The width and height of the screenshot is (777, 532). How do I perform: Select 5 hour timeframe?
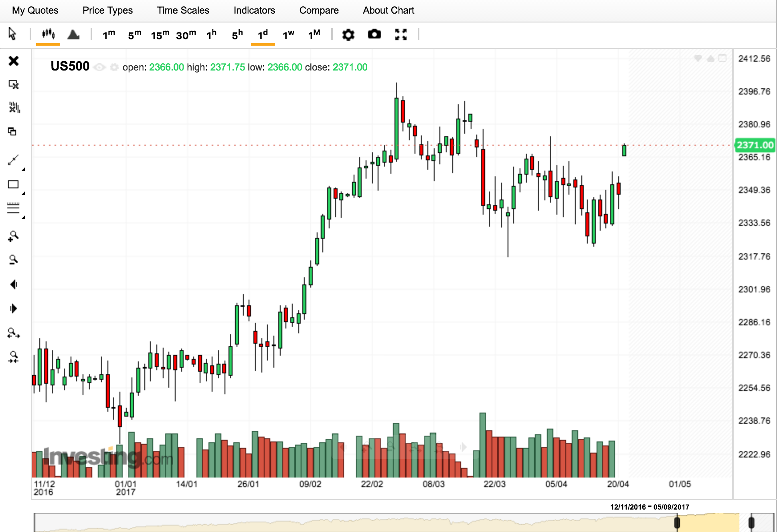coord(237,34)
